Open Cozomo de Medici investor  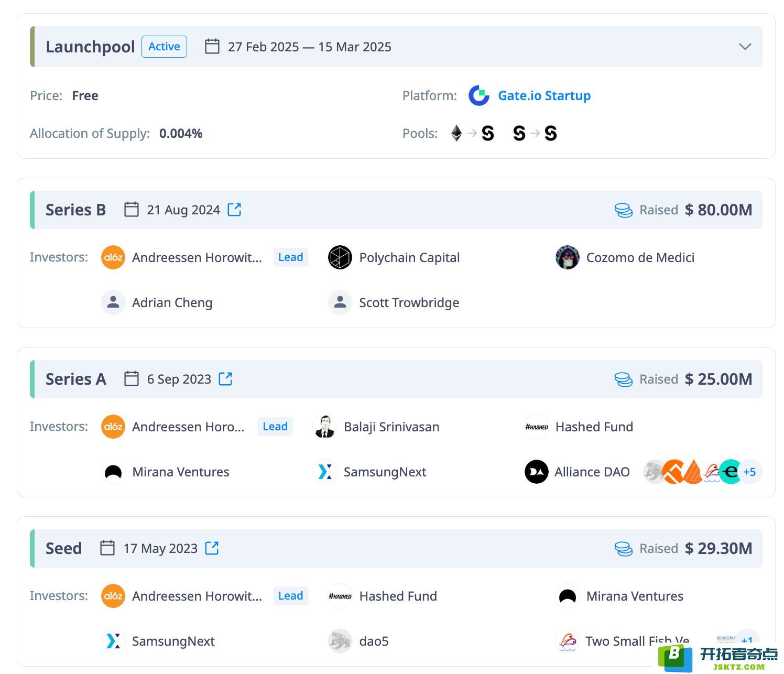pyautogui.click(x=640, y=257)
